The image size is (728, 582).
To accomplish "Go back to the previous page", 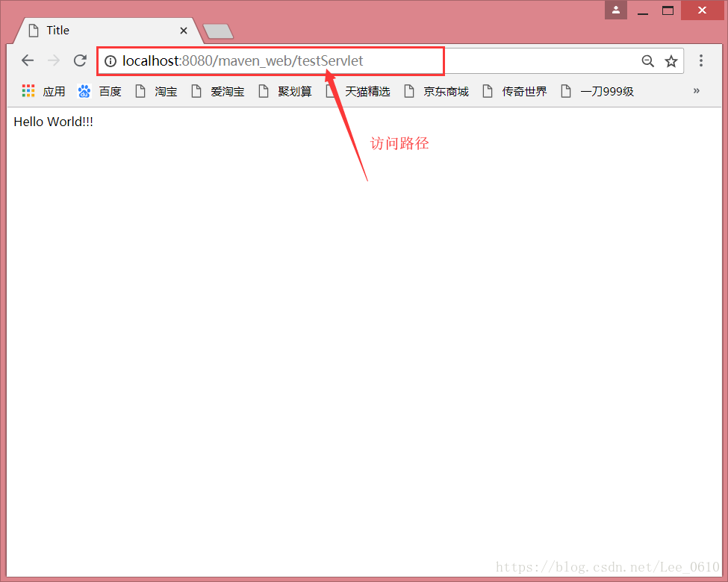I will [x=28, y=60].
